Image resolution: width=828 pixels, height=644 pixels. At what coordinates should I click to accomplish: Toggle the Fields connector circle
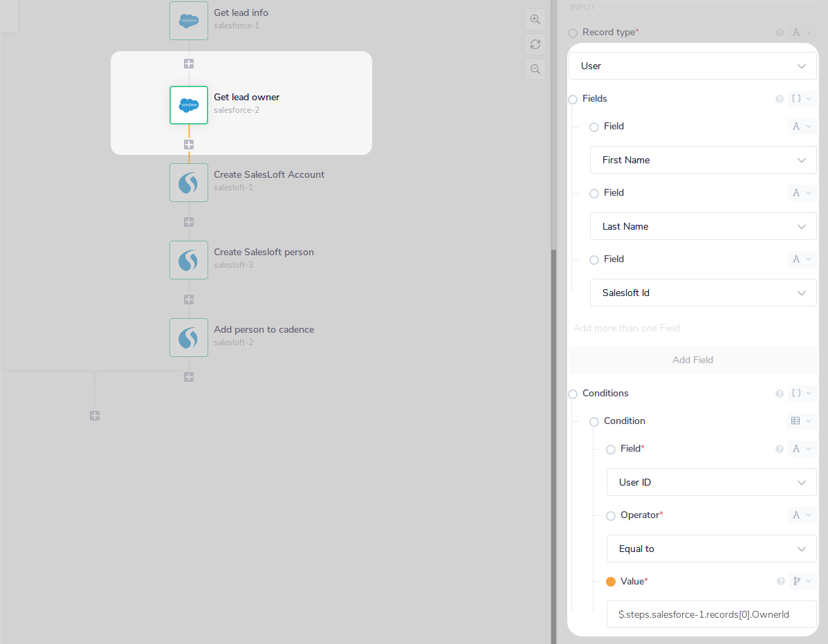[573, 100]
